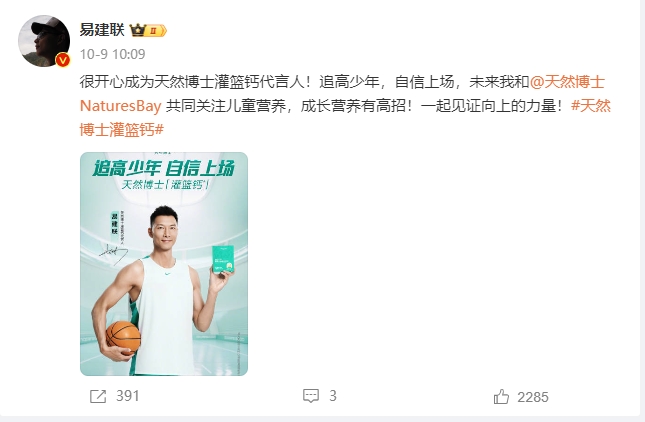Click the orange verified V badge
The image size is (645, 422).
tap(63, 61)
